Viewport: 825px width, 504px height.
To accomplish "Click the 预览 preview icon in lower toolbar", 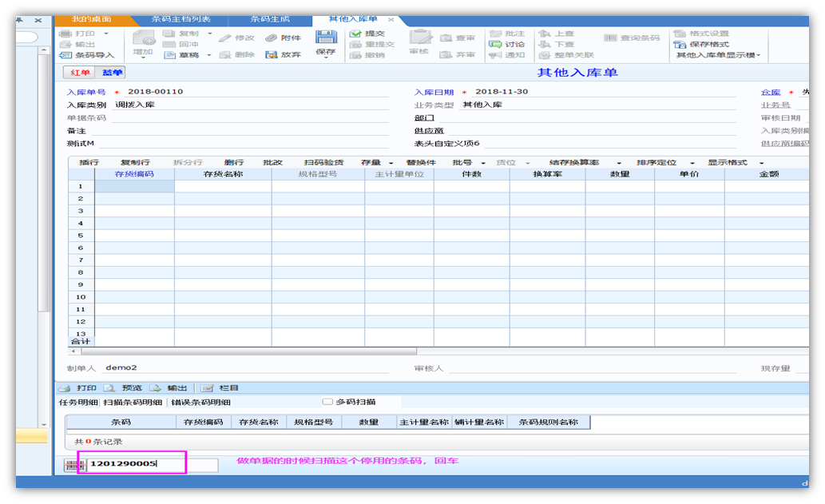I will point(109,388).
